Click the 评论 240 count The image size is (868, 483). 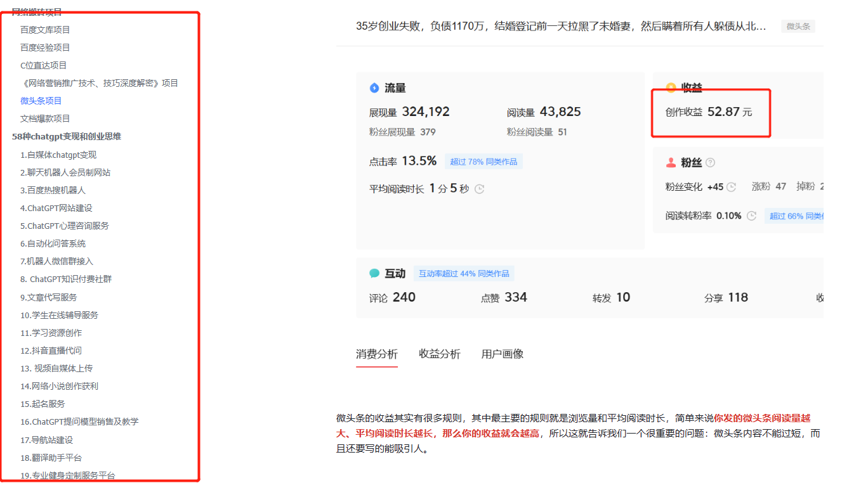(x=392, y=297)
